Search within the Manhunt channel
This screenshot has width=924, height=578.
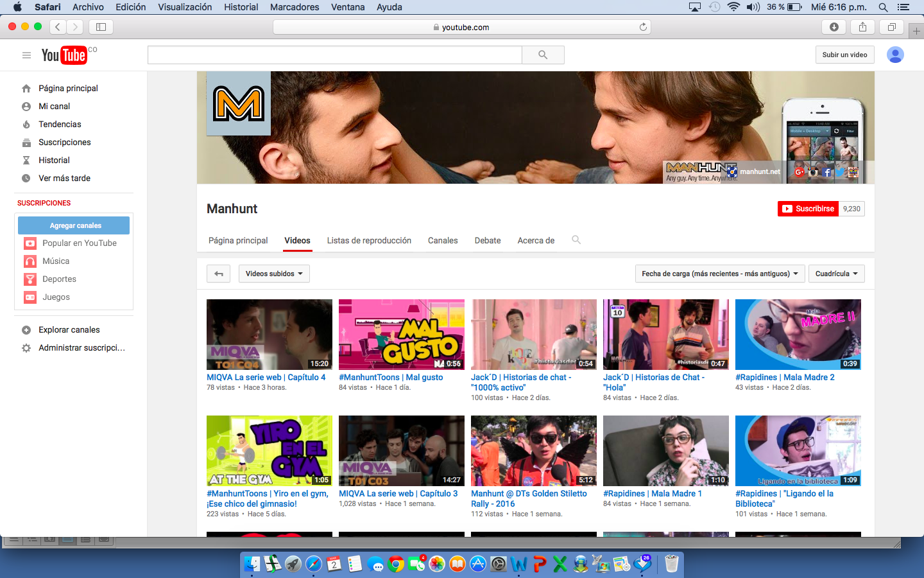(x=576, y=240)
